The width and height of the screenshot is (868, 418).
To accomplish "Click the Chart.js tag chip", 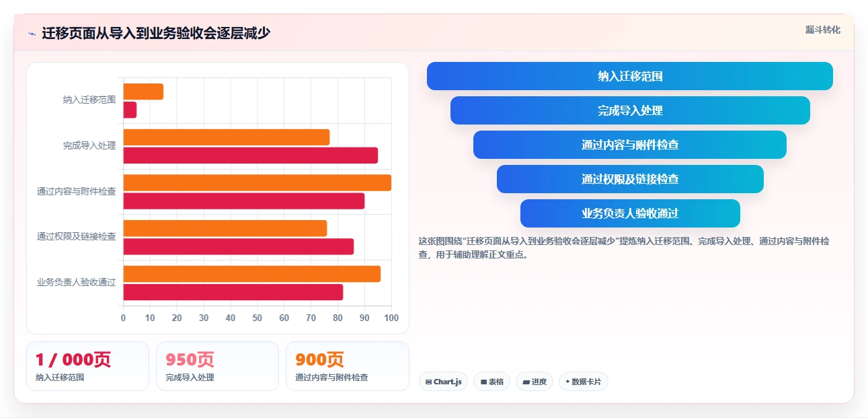I will pyautogui.click(x=443, y=382).
